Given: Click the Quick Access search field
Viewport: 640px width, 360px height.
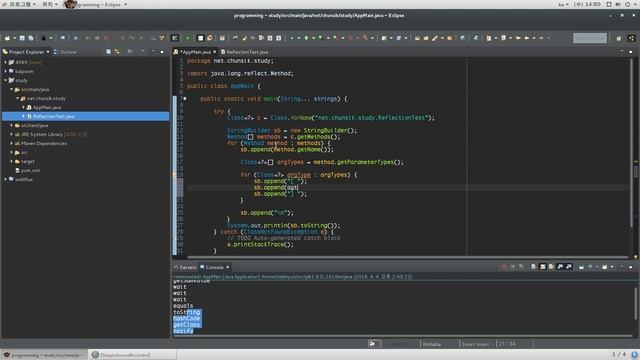Looking at the screenshot, I should pos(590,38).
